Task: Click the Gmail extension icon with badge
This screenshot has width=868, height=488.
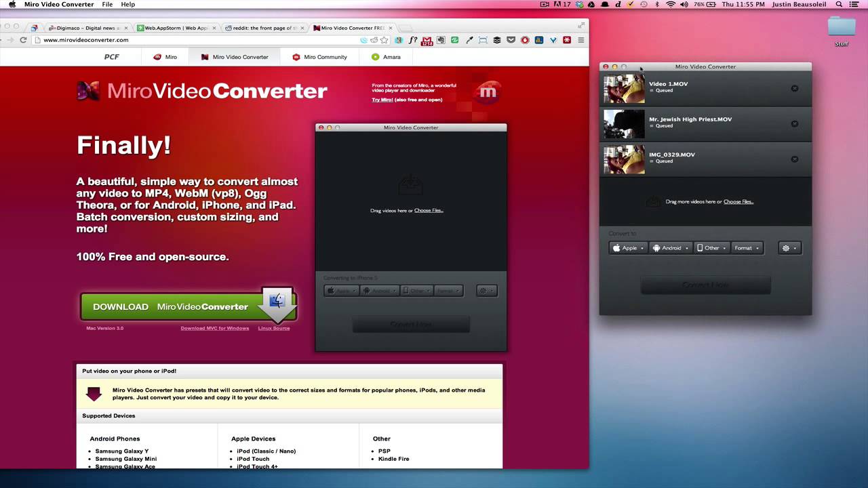Action: coord(427,41)
